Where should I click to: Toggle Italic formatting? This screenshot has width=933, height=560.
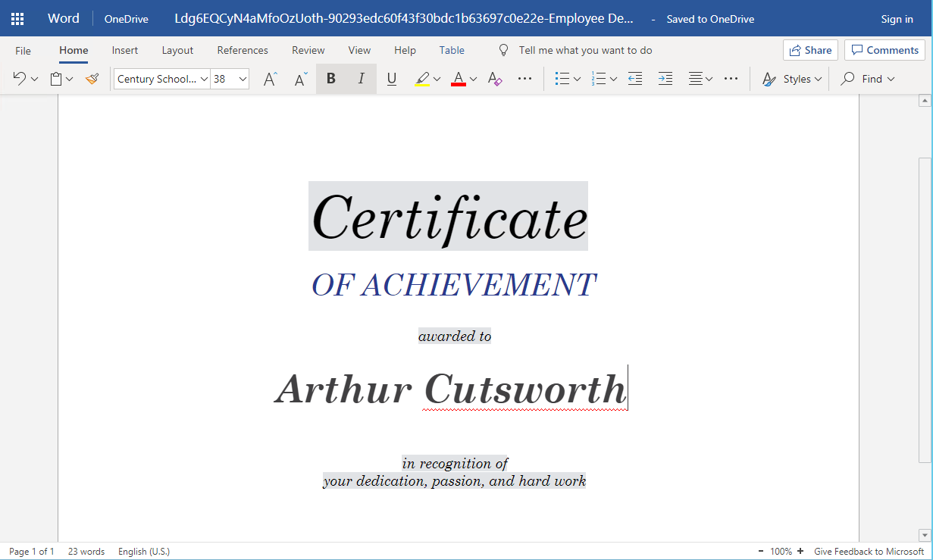(x=361, y=79)
